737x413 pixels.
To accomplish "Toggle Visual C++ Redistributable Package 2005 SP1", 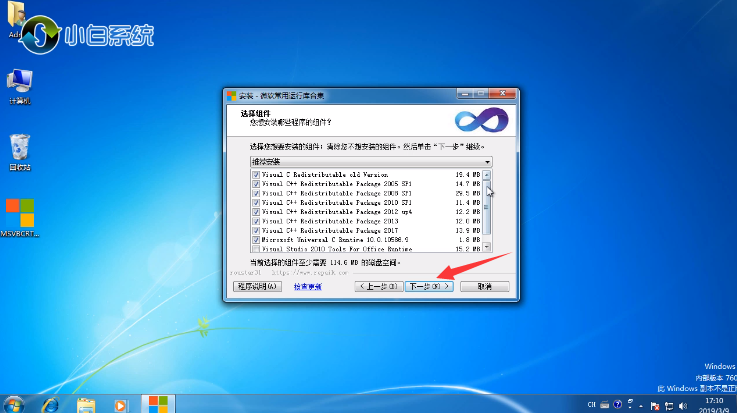I will pyautogui.click(x=256, y=185).
